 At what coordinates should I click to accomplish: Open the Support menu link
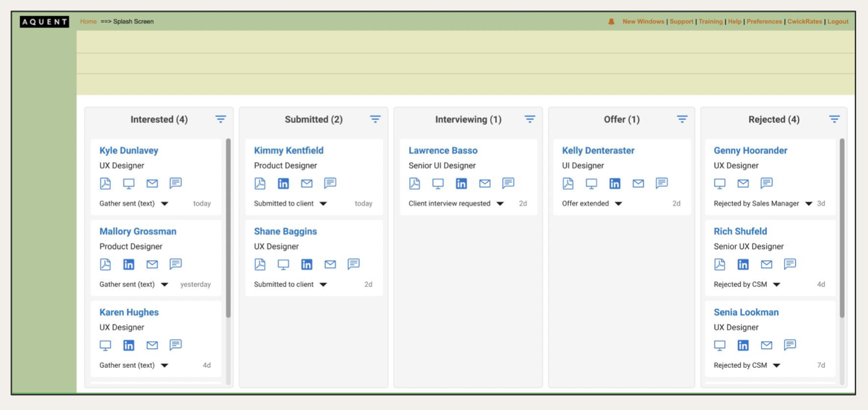681,21
